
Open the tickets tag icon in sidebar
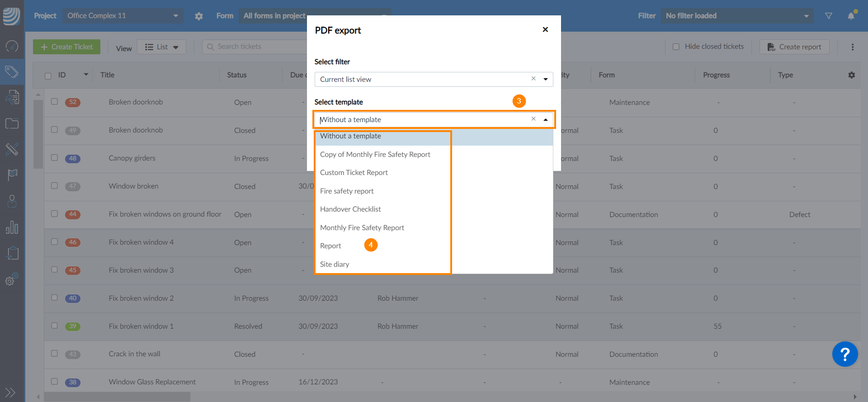[x=12, y=71]
